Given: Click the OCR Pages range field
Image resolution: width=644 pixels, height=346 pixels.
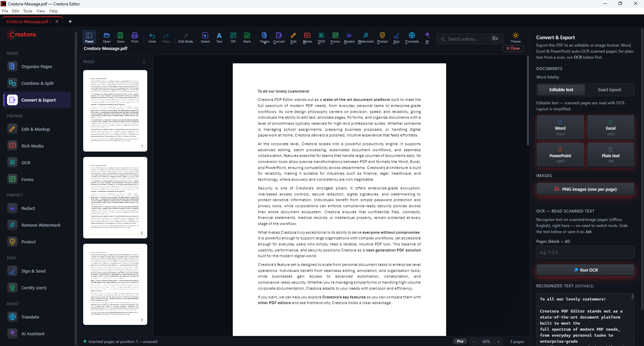Looking at the screenshot, I should pyautogui.click(x=585, y=252).
